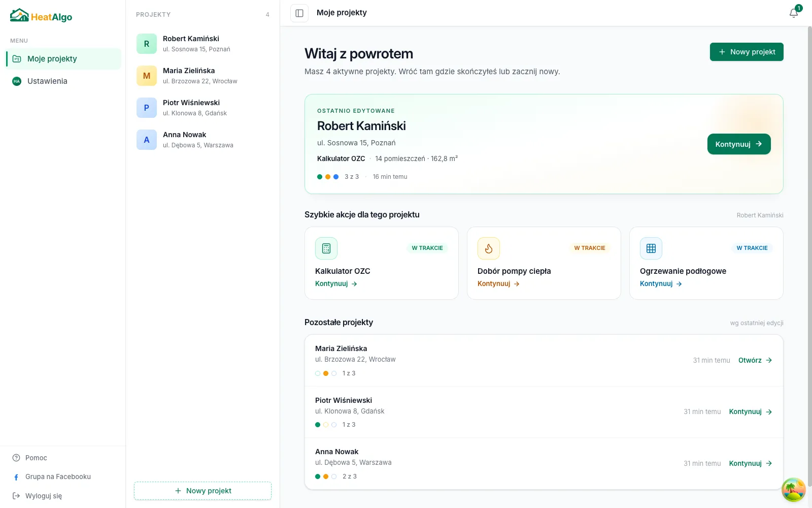
Task: Open Ustawienia in menu
Action: tap(63, 81)
